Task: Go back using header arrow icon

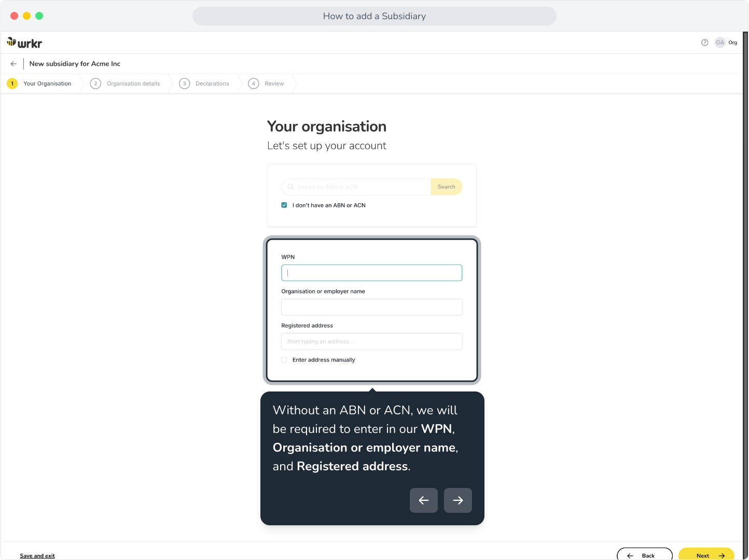Action: (13, 64)
